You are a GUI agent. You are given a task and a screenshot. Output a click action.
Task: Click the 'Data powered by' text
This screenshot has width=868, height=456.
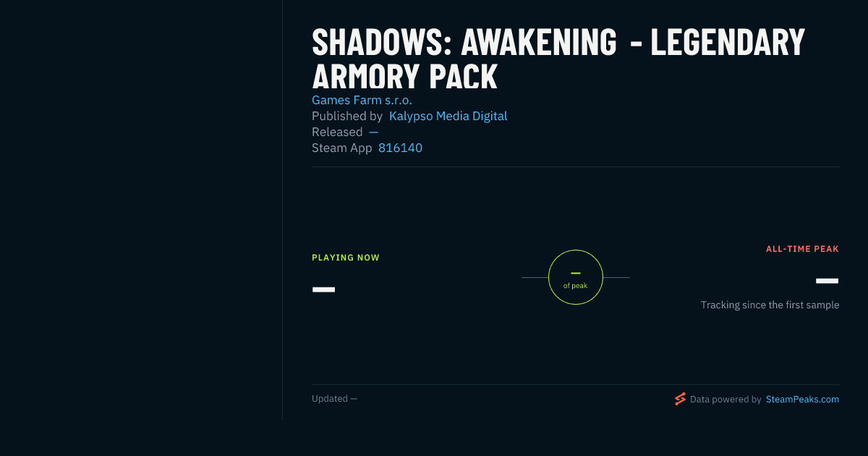click(726, 399)
